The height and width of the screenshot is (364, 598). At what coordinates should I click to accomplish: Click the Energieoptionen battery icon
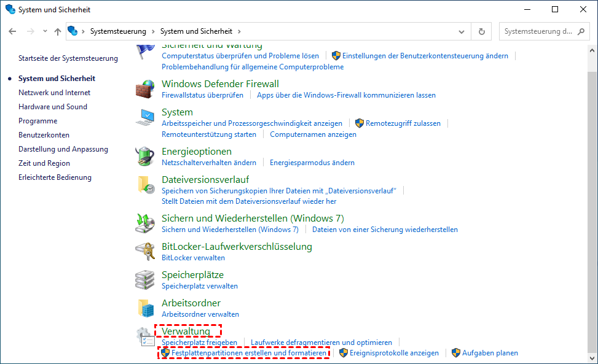pyautogui.click(x=145, y=157)
